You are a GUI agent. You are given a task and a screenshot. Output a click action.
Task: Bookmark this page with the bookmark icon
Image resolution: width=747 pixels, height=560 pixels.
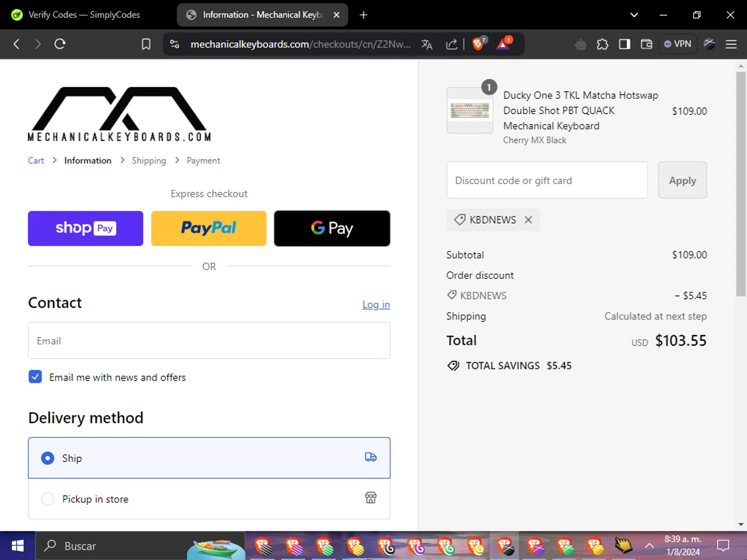(146, 44)
